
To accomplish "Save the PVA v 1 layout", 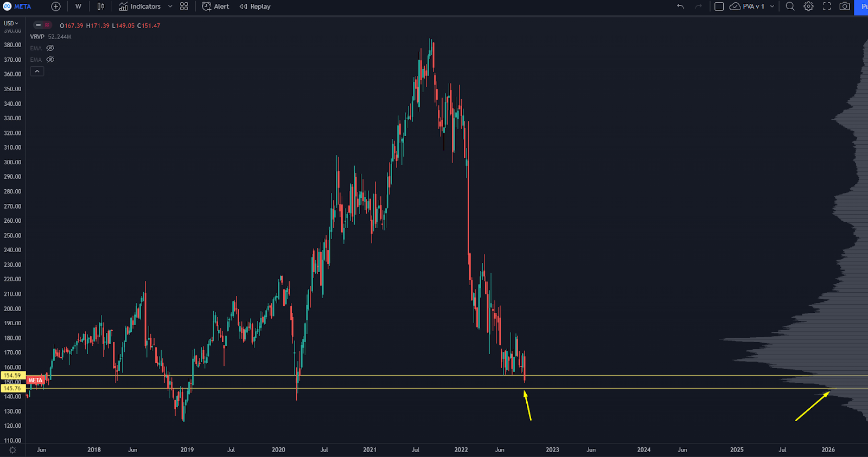I will pos(747,7).
